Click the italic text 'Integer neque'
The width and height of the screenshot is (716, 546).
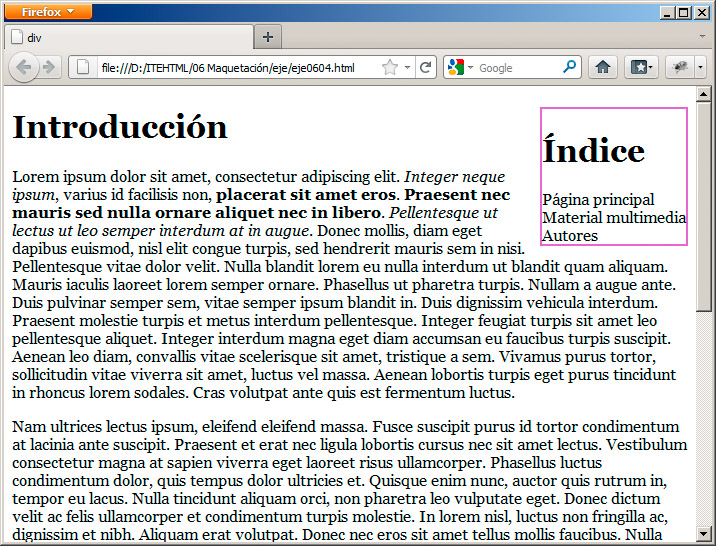pyautogui.click(x=455, y=177)
